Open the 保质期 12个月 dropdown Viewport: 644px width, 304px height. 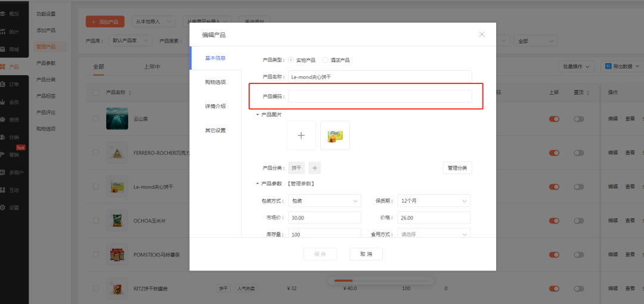coord(435,201)
